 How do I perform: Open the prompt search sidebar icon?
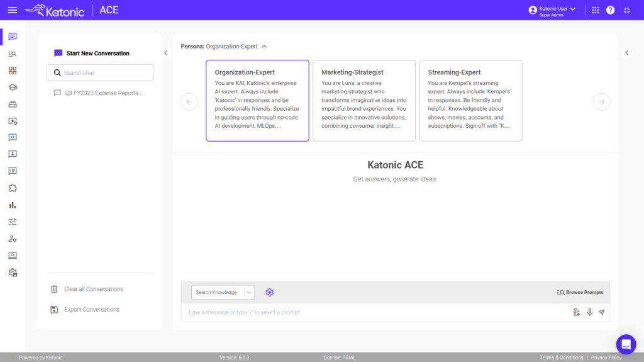coord(13,54)
